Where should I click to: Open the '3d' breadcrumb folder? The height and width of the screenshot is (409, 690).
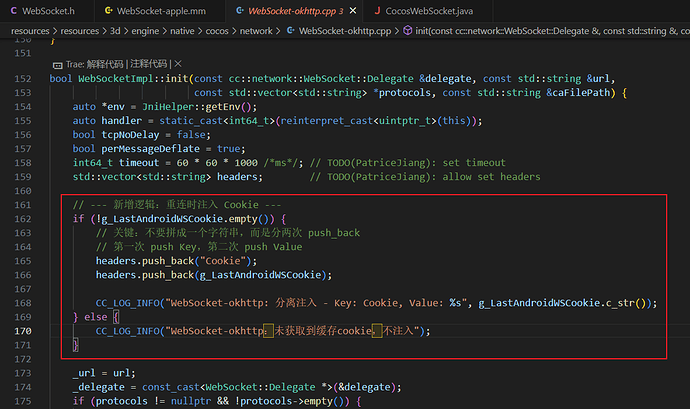pos(115,31)
